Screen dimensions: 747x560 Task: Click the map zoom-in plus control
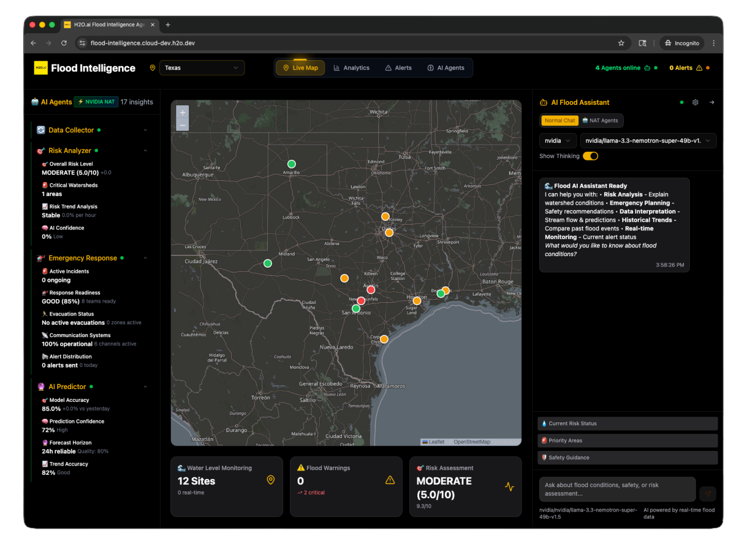tap(182, 111)
